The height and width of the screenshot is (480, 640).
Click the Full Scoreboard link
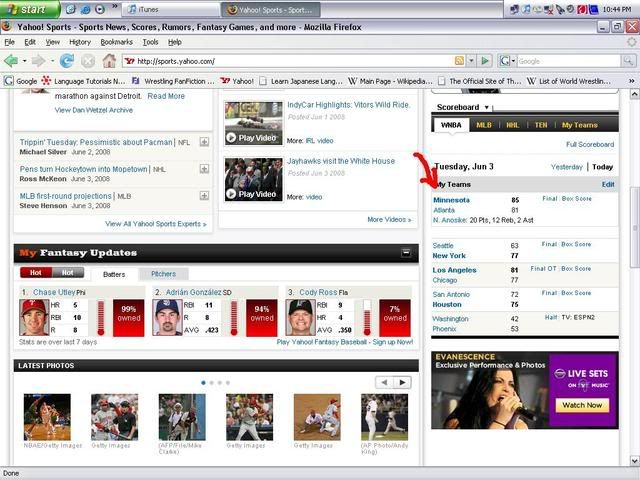pyautogui.click(x=590, y=144)
